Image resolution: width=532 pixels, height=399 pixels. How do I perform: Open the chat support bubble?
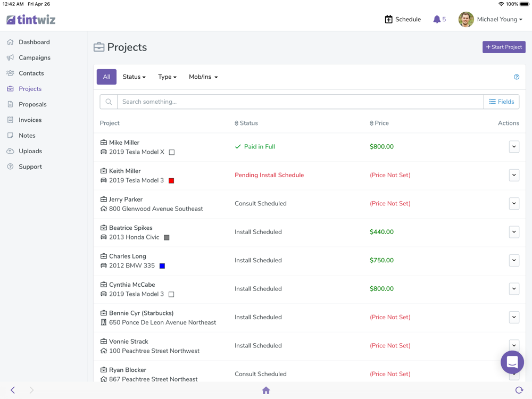point(512,362)
